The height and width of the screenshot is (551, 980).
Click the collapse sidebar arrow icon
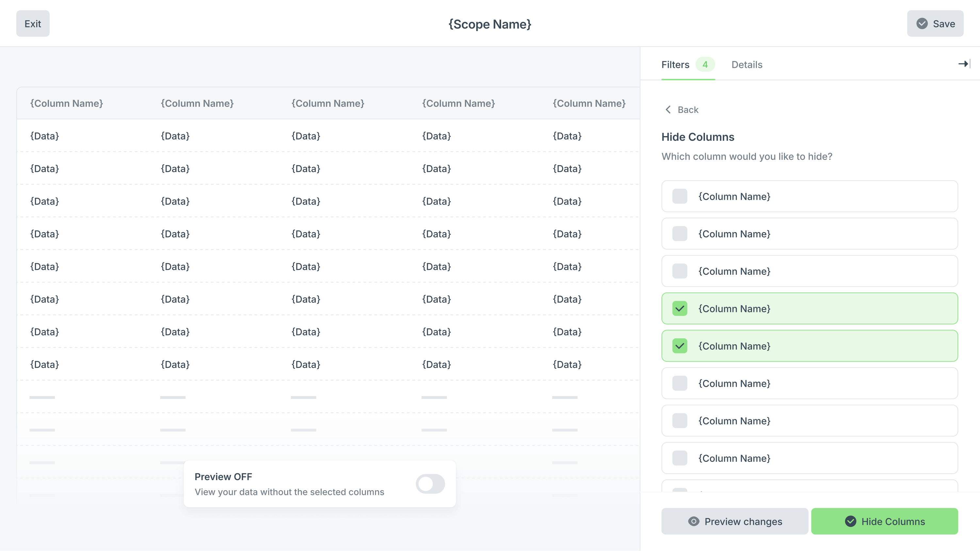[964, 64]
